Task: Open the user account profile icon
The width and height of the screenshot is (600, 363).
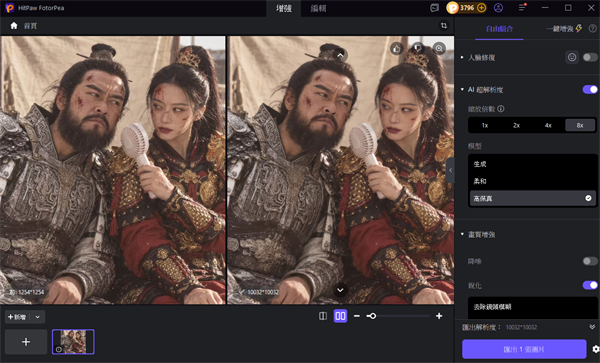Action: [498, 8]
